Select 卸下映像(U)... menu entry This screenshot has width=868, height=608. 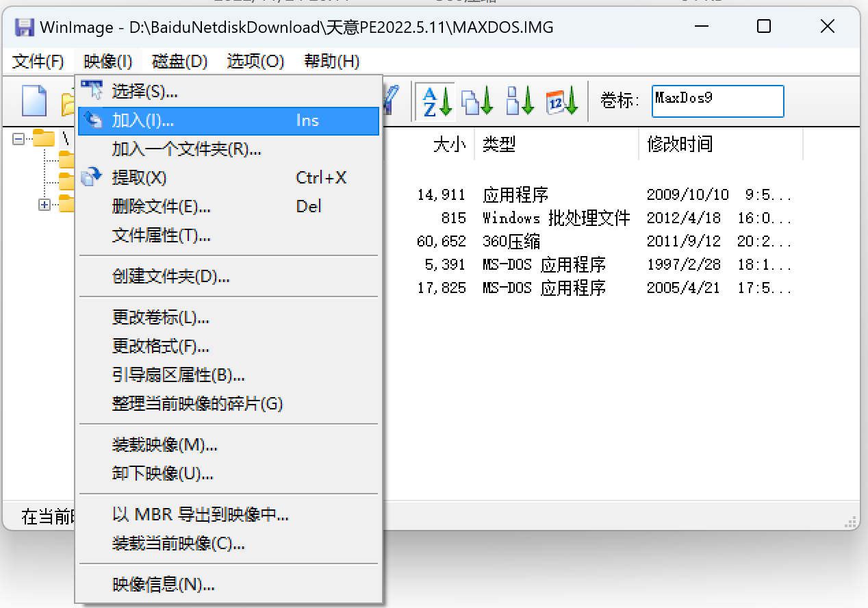click(229, 474)
